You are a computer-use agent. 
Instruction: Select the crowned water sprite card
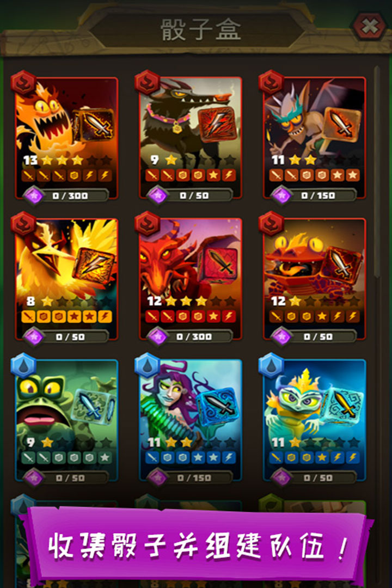tap(314, 420)
